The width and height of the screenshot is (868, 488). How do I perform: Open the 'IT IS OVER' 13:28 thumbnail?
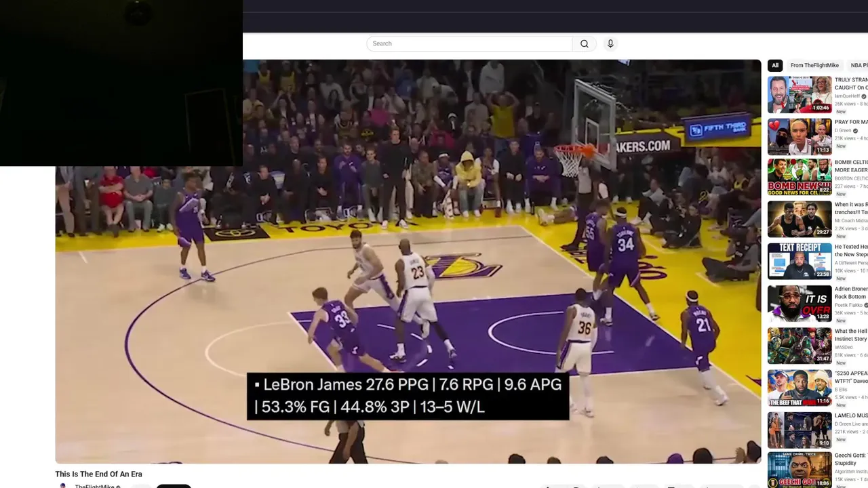[800, 303]
